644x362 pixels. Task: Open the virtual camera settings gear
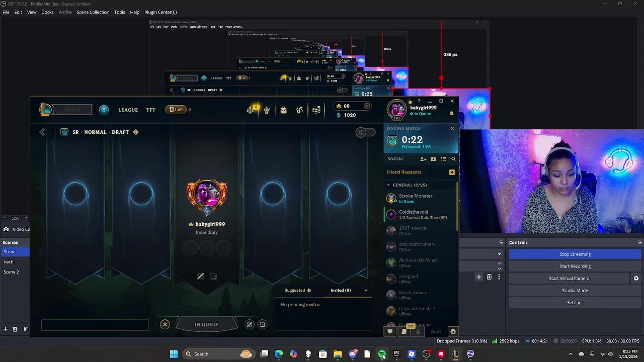point(636,278)
